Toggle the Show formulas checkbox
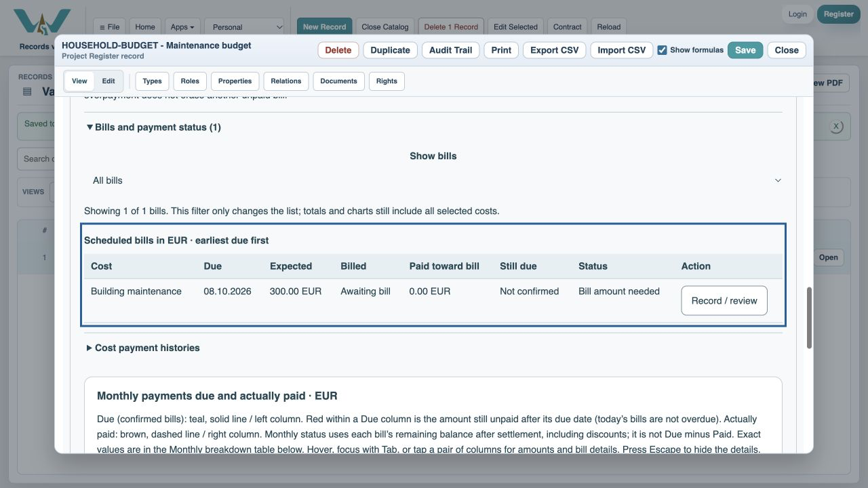The image size is (868, 488). point(662,50)
